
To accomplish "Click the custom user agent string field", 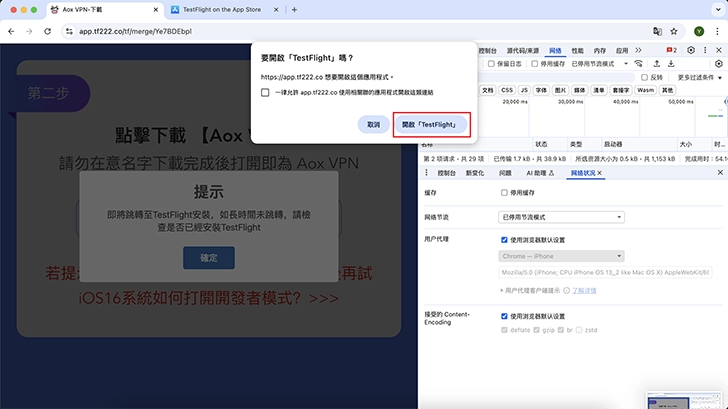I will 605,273.
